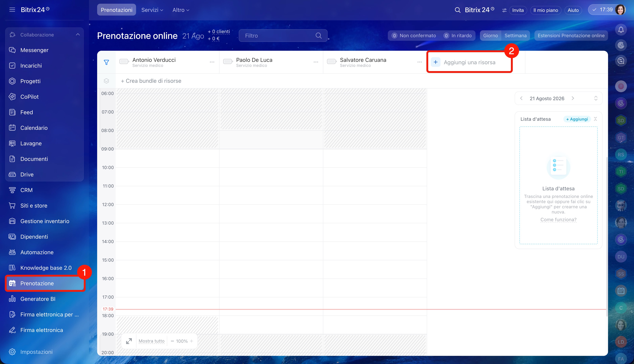The width and height of the screenshot is (634, 364).
Task: Open the Altro dropdown menu
Action: [181, 10]
